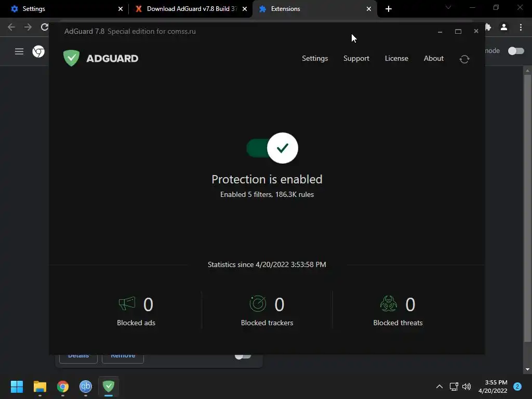The height and width of the screenshot is (399, 532).
Task: Click the Chrome logo on Extensions page
Action: (38, 51)
